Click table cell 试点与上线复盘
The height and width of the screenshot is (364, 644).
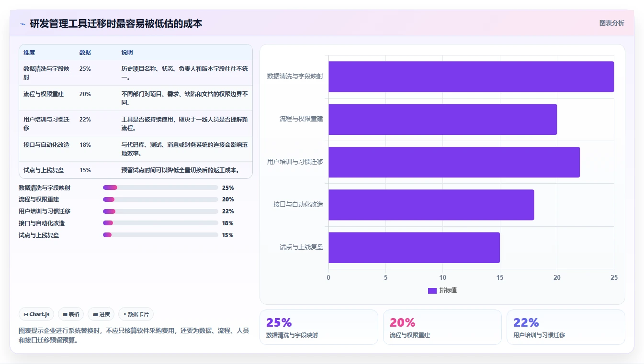pyautogui.click(x=44, y=170)
